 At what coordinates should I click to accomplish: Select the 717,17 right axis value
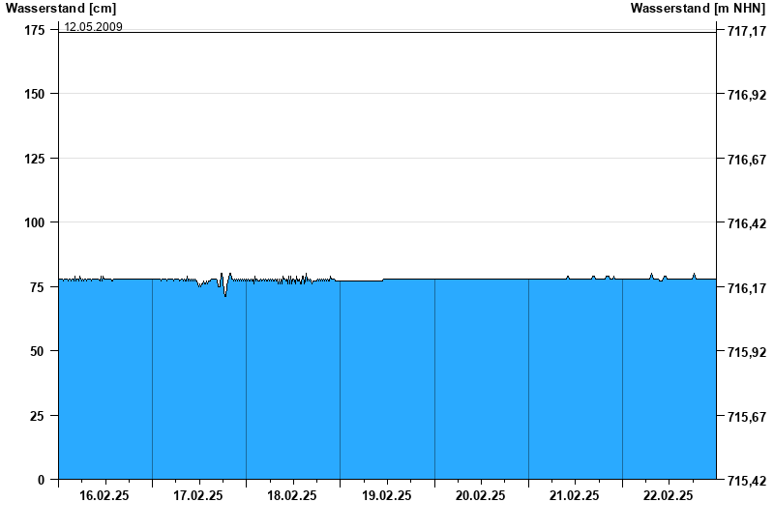[745, 32]
